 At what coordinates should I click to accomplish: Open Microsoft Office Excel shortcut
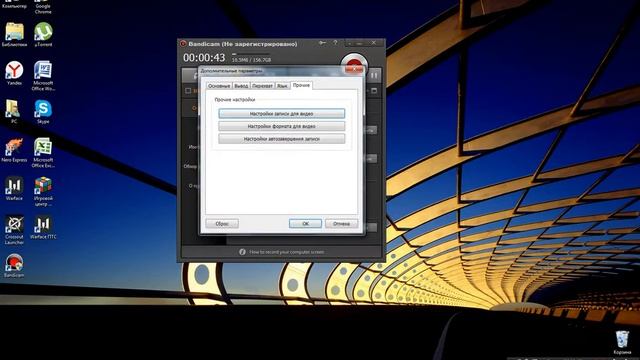(43, 153)
